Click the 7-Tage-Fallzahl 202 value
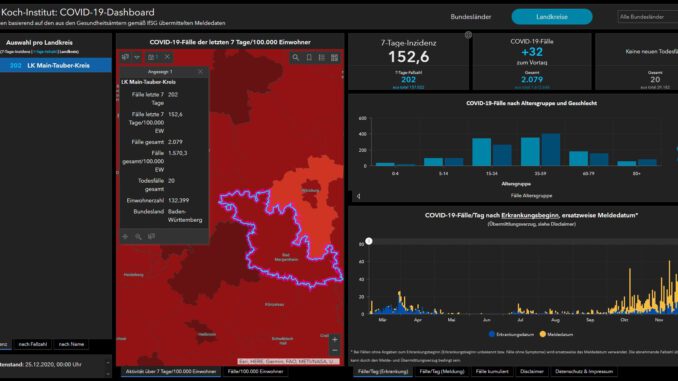Image resolution: width=678 pixels, height=381 pixels. (408, 80)
